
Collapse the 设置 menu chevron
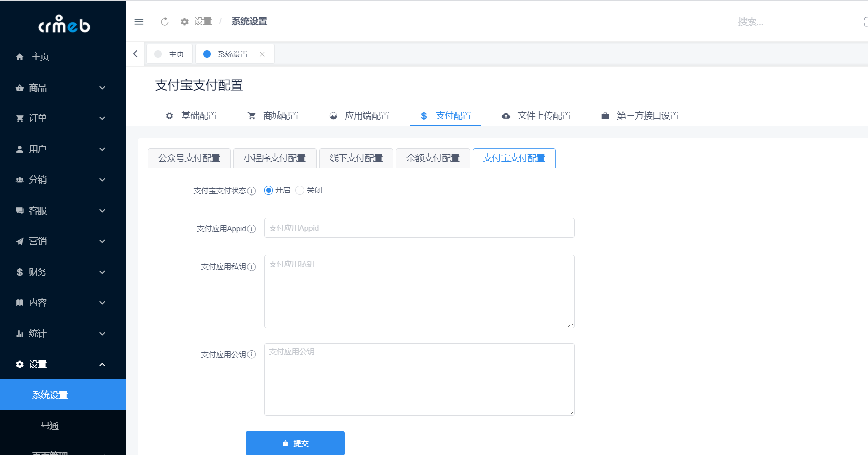[102, 364]
